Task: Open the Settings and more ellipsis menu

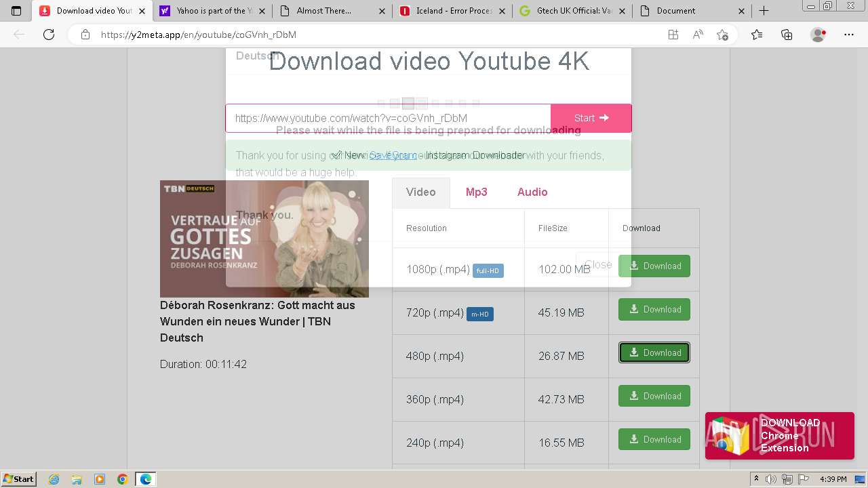Action: point(849,35)
